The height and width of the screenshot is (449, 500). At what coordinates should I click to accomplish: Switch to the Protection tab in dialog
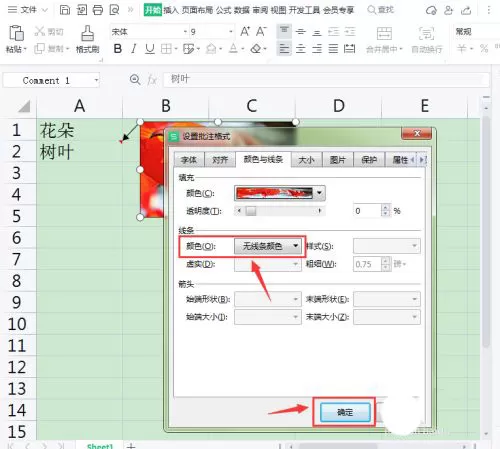[369, 160]
